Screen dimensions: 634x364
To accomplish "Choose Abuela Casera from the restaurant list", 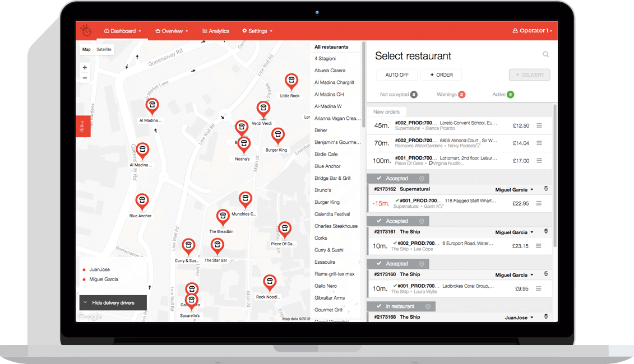I will point(330,71).
